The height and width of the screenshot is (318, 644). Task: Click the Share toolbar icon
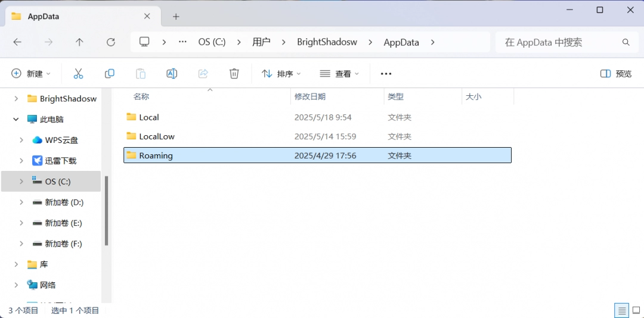pos(203,73)
